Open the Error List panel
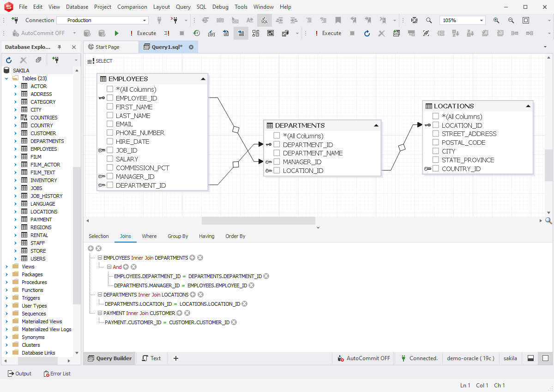Viewport: 554px width, 392px height. pyautogui.click(x=57, y=374)
